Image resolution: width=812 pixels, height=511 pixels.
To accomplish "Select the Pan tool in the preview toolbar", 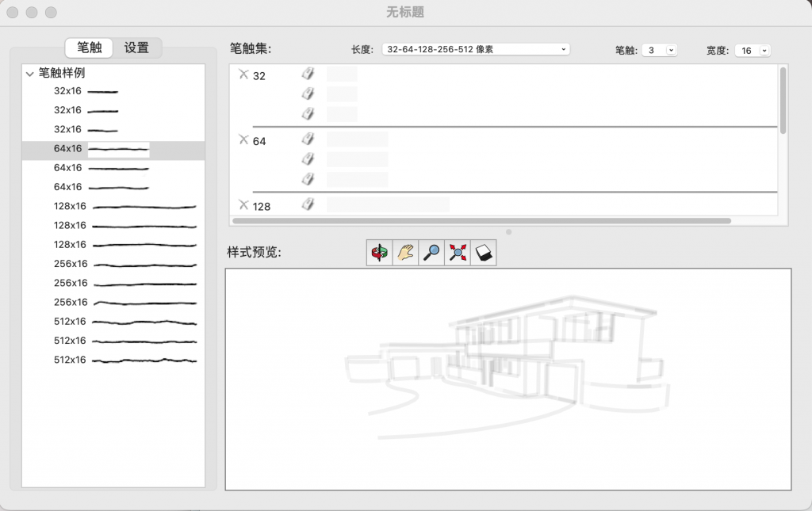I will (404, 252).
